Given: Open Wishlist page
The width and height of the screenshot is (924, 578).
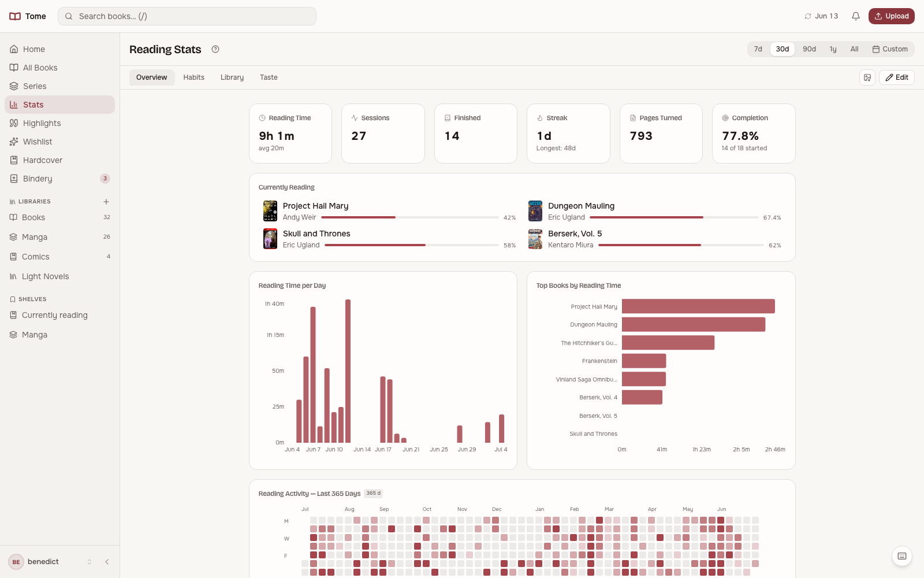Looking at the screenshot, I should click(x=60, y=142).
